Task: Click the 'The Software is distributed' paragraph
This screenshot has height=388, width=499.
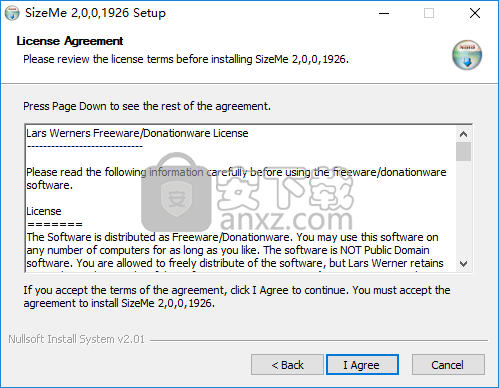Action: click(x=235, y=250)
